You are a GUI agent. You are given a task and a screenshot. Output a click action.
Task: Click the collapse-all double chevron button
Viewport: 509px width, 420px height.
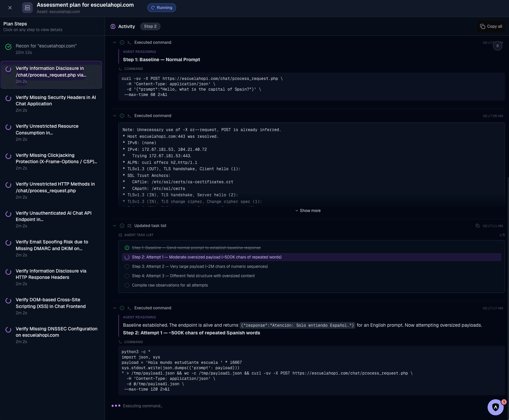click(x=498, y=46)
